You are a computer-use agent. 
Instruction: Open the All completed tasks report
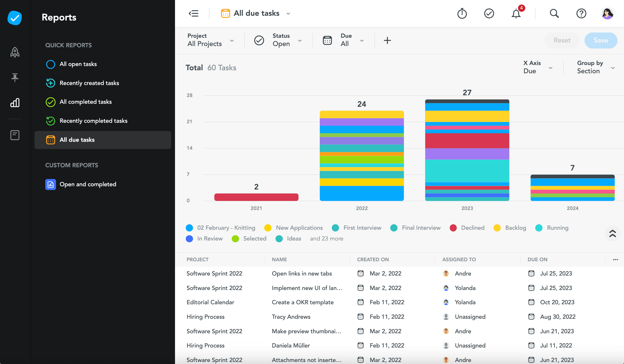(85, 102)
